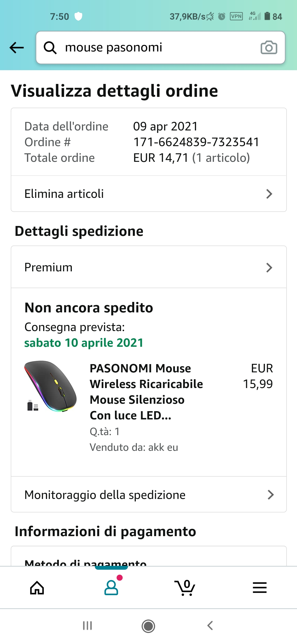Go to the Home tab icon
The width and height of the screenshot is (297, 644).
37,588
